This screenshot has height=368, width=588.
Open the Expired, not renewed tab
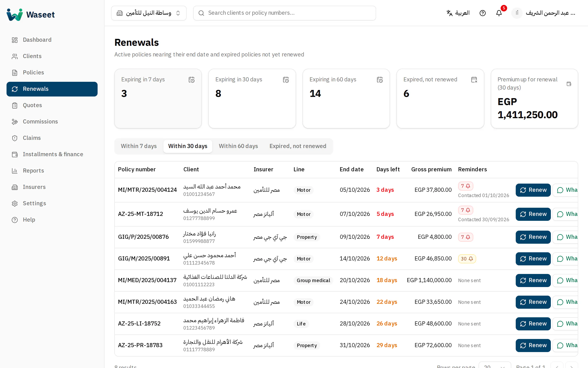pyautogui.click(x=298, y=146)
